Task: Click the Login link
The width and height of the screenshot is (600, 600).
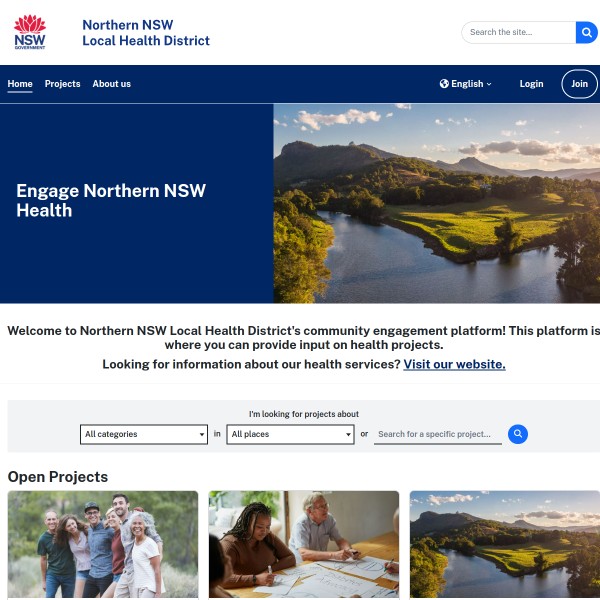Action: click(x=531, y=84)
